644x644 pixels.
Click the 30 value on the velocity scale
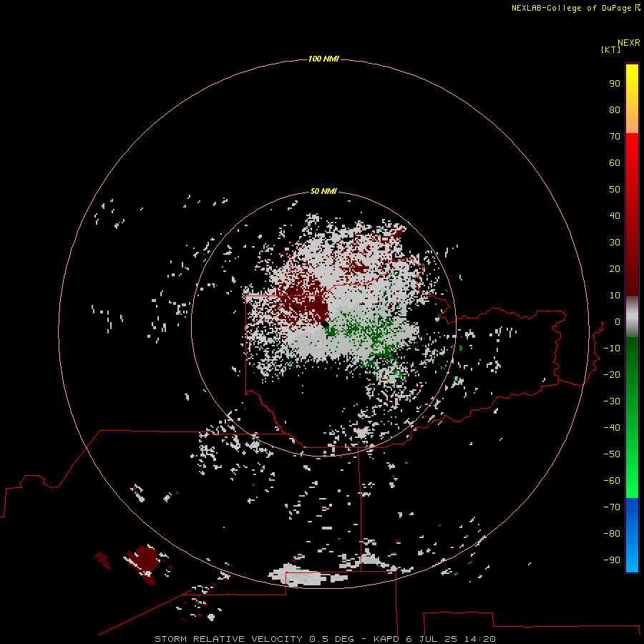click(x=615, y=243)
